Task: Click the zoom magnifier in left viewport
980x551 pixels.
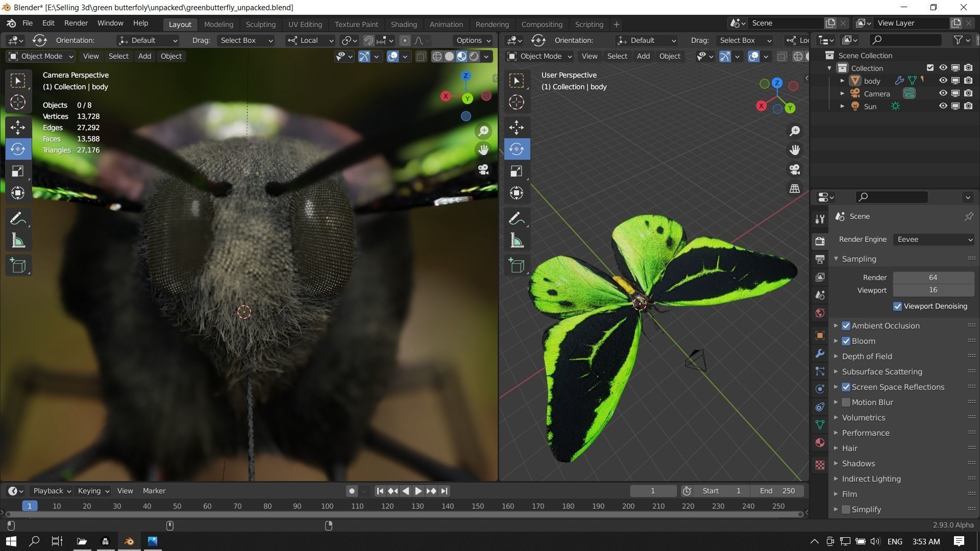Action: pos(483,131)
